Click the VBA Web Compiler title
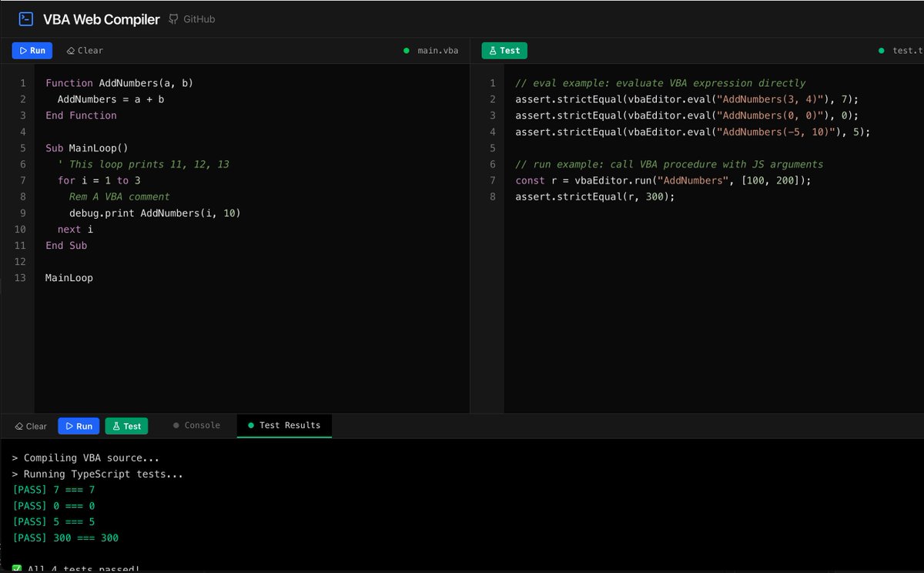The width and height of the screenshot is (924, 573). [101, 19]
